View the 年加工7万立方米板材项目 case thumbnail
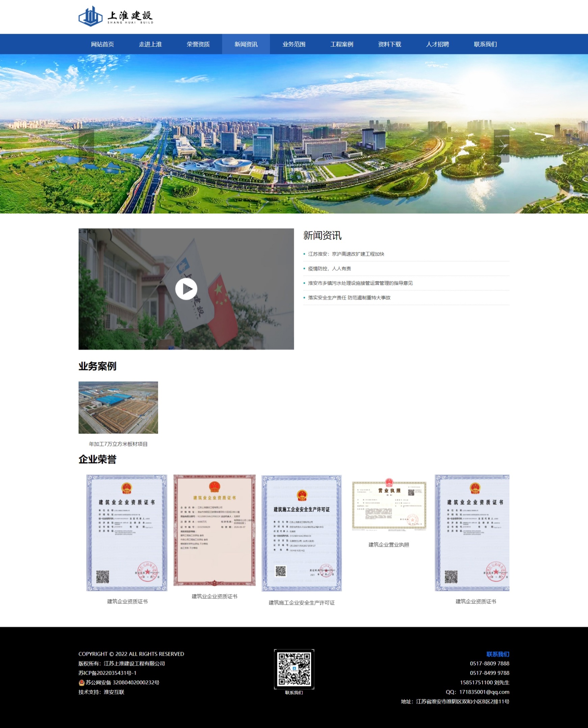 (x=118, y=407)
